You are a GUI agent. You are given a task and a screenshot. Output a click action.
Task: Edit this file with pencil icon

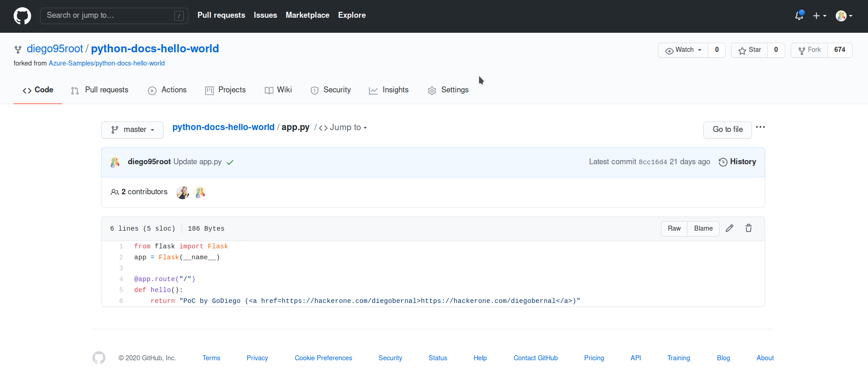[x=730, y=228]
